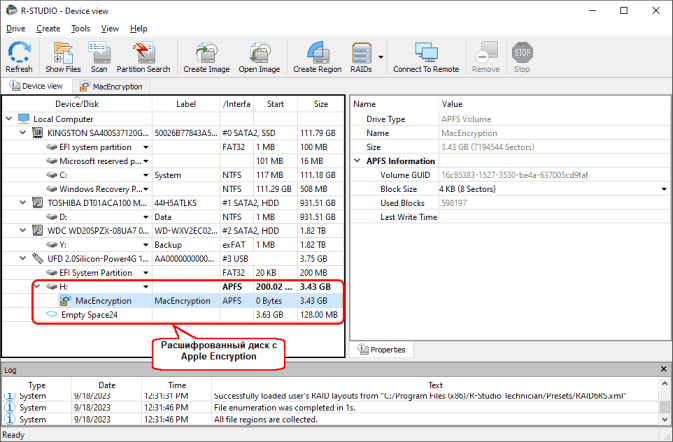Select the EFI System Partition on USB

[x=173, y=272]
